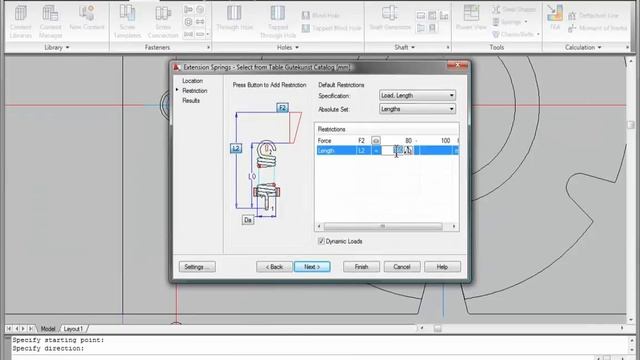The image size is (640, 360).
Task: Select the Through Hole tool
Action: coord(234,18)
